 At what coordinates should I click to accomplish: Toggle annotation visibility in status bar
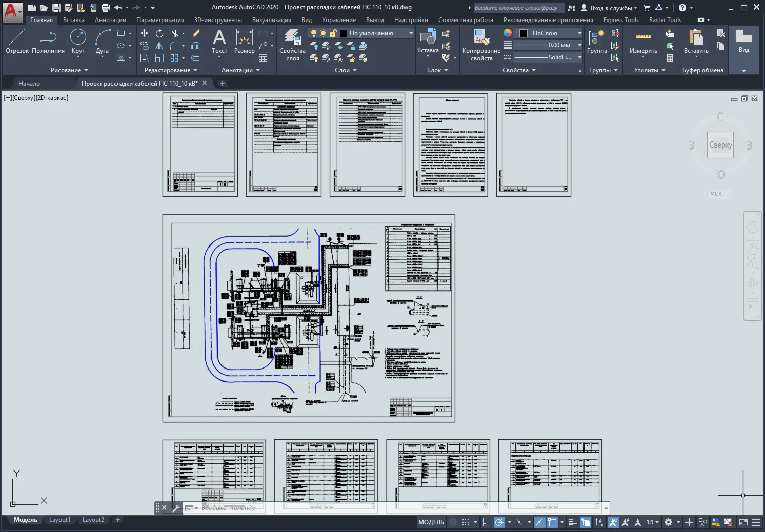point(613,522)
